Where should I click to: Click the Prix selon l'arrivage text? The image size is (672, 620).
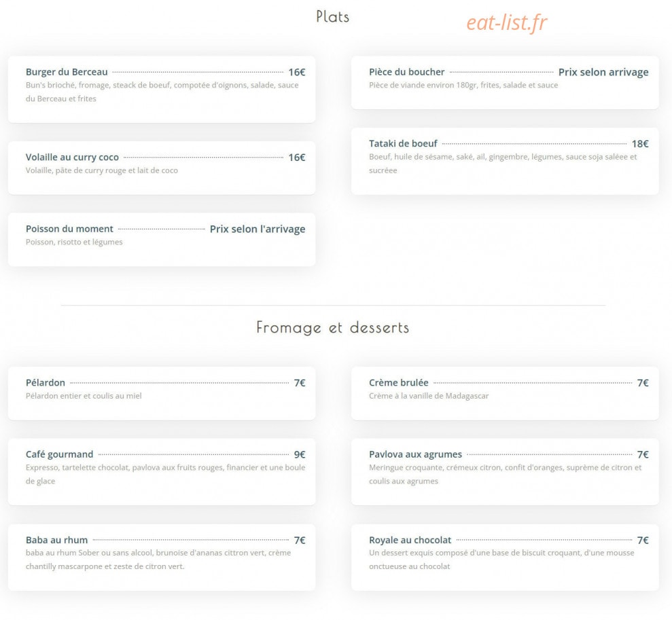(258, 229)
